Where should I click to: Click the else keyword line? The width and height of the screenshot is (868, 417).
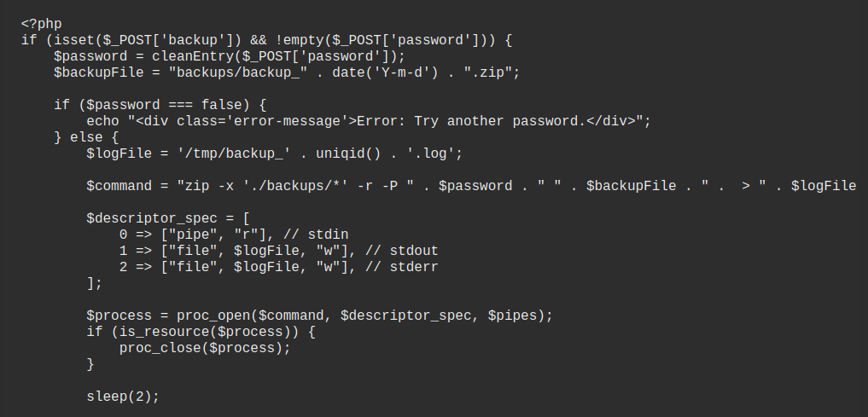(86, 137)
